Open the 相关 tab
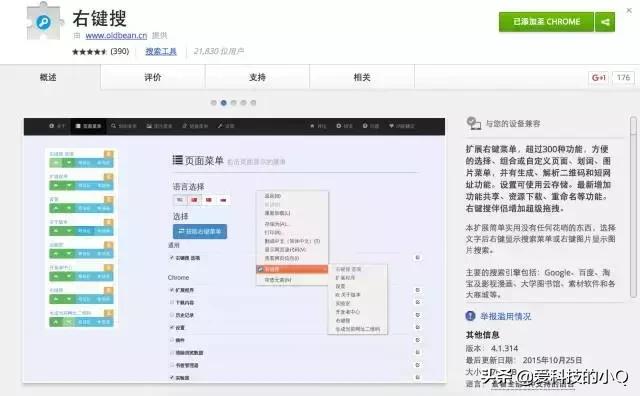 [362, 77]
